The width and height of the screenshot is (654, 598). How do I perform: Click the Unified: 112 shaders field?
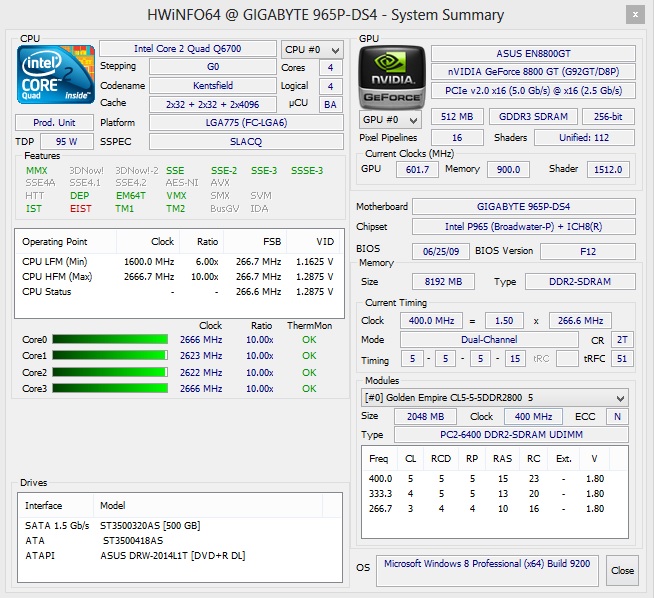pyautogui.click(x=584, y=138)
